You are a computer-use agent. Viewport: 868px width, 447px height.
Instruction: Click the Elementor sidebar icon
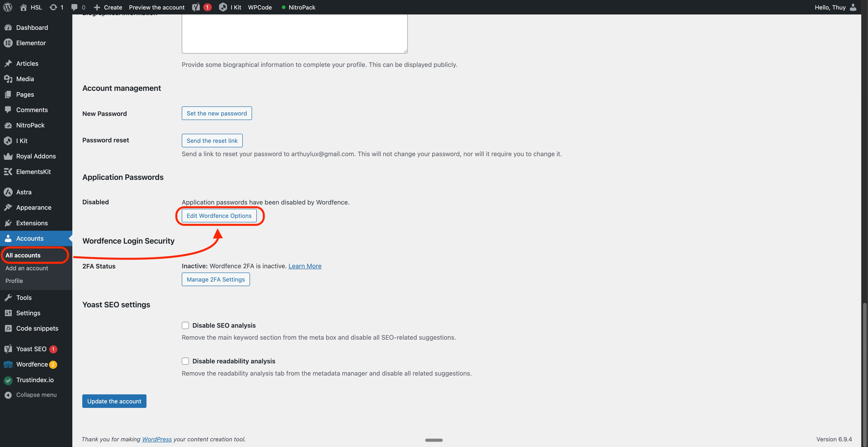(8, 43)
